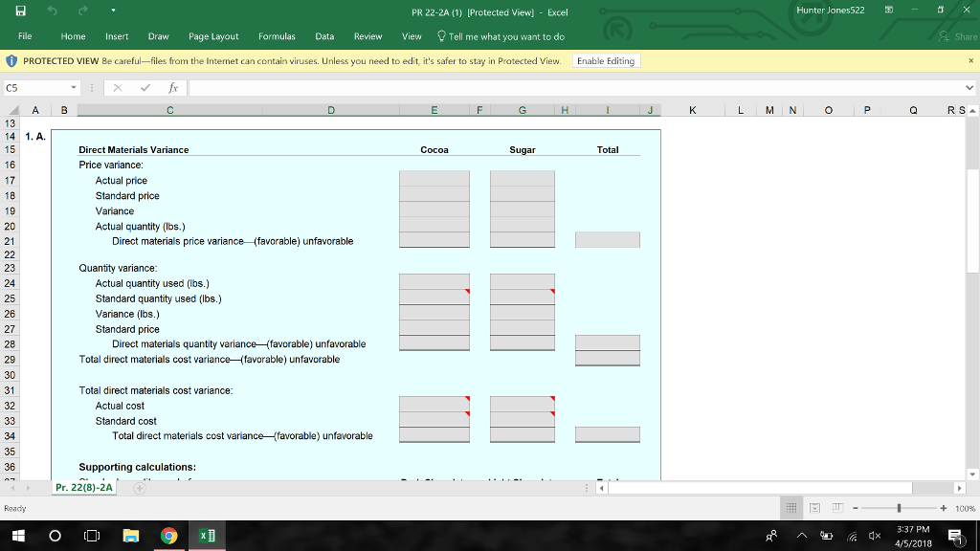The width and height of the screenshot is (980, 551).
Task: Expand the formula bar with chevron
Action: [x=969, y=88]
